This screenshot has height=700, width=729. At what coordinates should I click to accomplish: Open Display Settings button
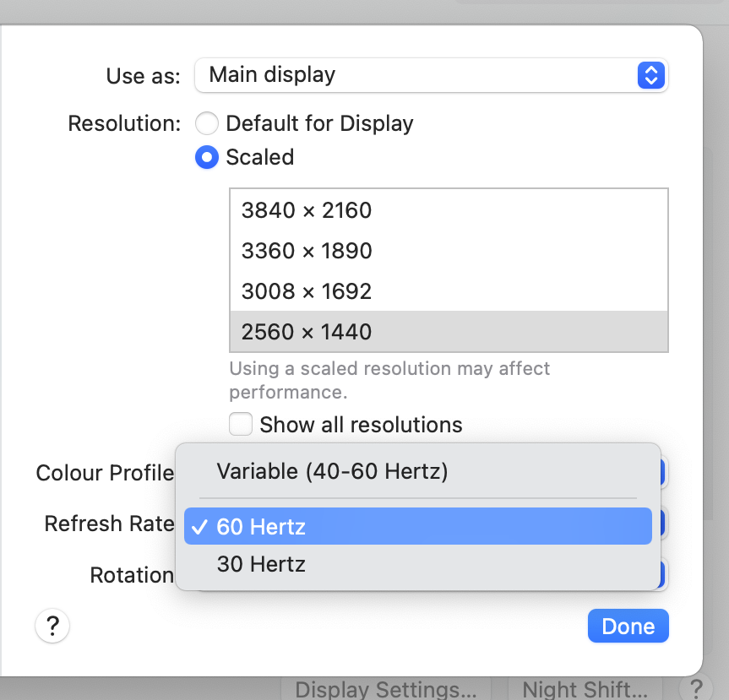(391, 689)
